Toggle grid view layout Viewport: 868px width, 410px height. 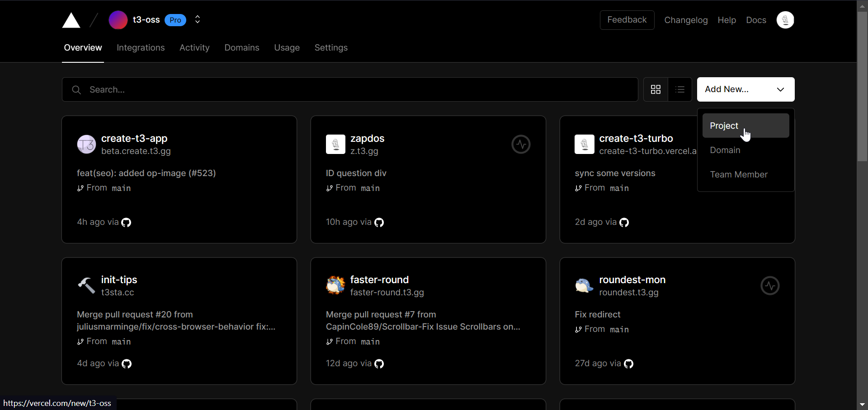coord(656,89)
